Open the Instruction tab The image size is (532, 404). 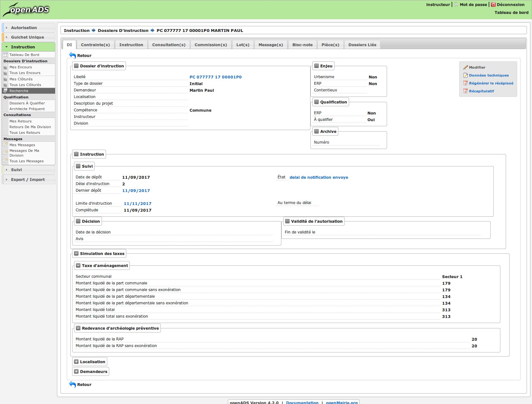pos(131,45)
